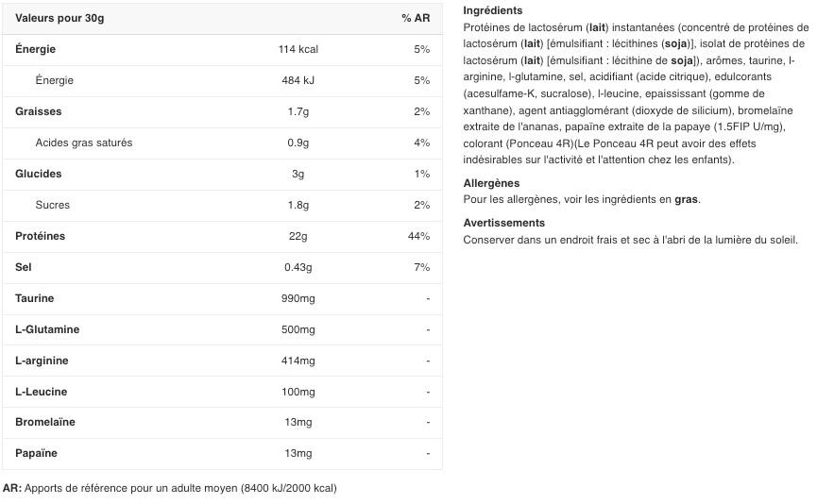Click the 'Valeurs pour 30g' table header

tap(60, 18)
